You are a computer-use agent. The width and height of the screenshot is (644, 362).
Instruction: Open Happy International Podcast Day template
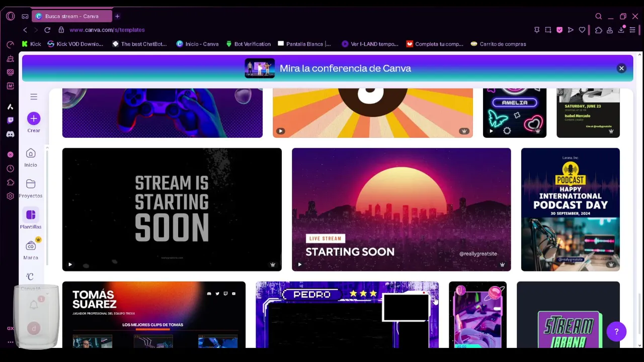tap(570, 209)
